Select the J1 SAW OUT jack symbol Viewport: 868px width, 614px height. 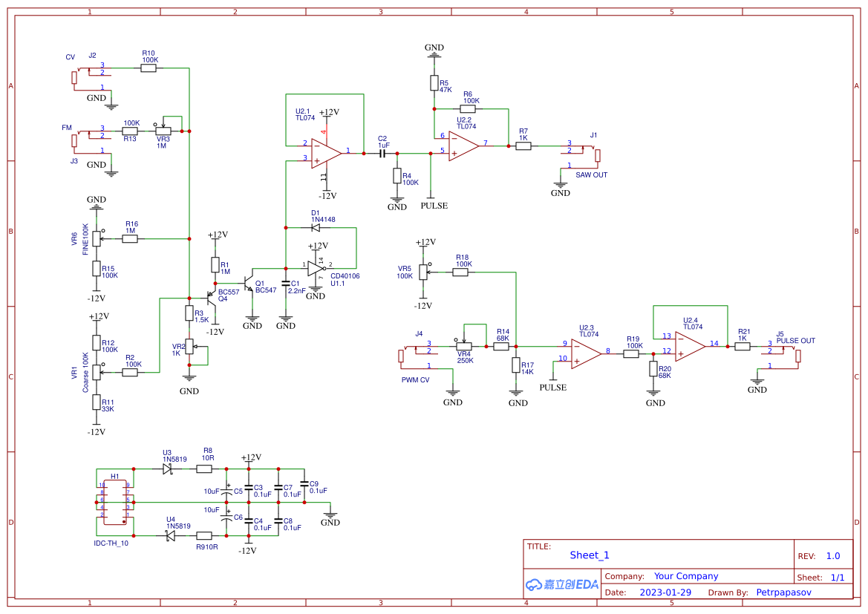pos(580,156)
